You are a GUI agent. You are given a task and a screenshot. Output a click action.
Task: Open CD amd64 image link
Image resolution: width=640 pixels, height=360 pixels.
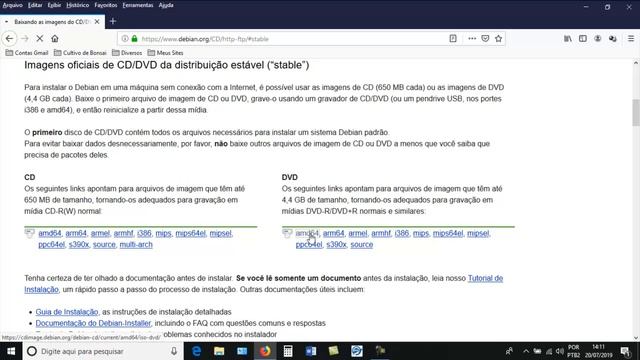(50, 233)
